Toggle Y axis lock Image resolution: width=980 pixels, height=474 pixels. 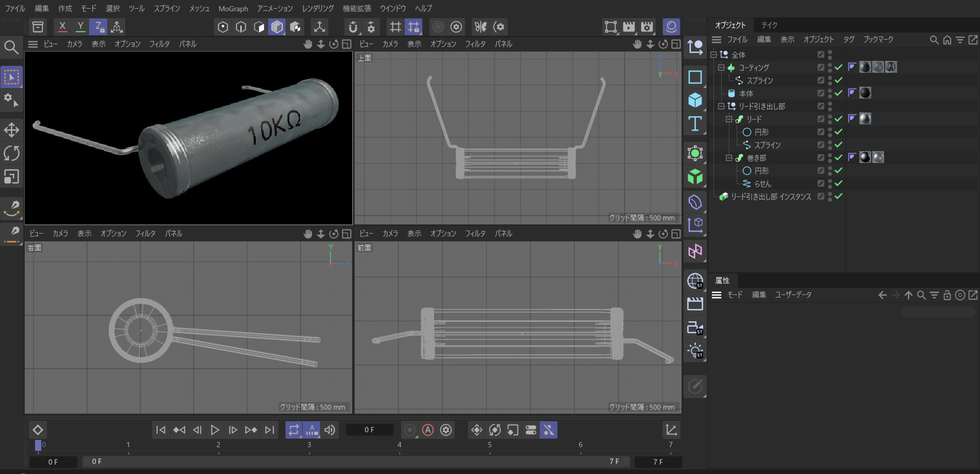pos(80,27)
